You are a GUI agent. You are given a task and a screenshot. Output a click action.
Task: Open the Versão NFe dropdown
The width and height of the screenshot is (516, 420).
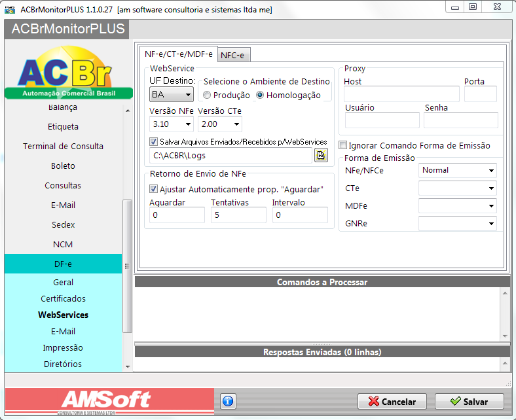(172, 124)
